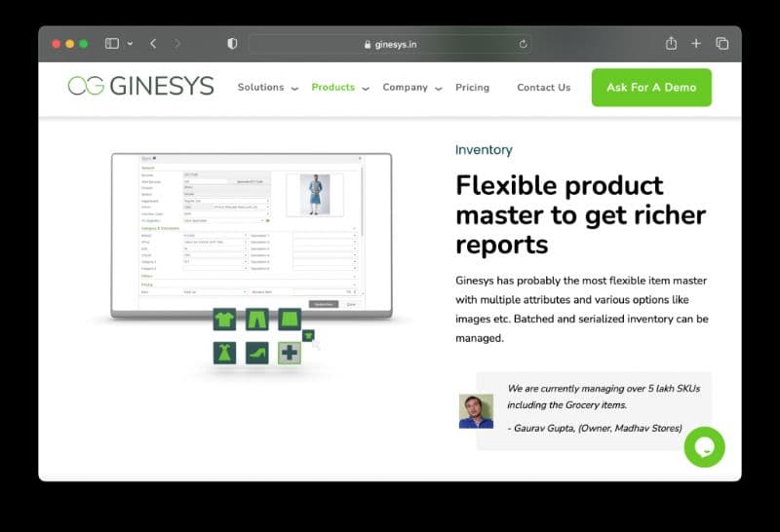Go back with the browser back arrow
The width and height of the screenshot is (780, 532).
click(153, 44)
